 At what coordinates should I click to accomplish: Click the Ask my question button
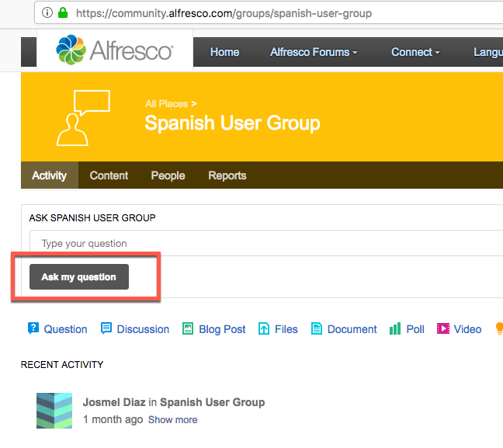79,276
